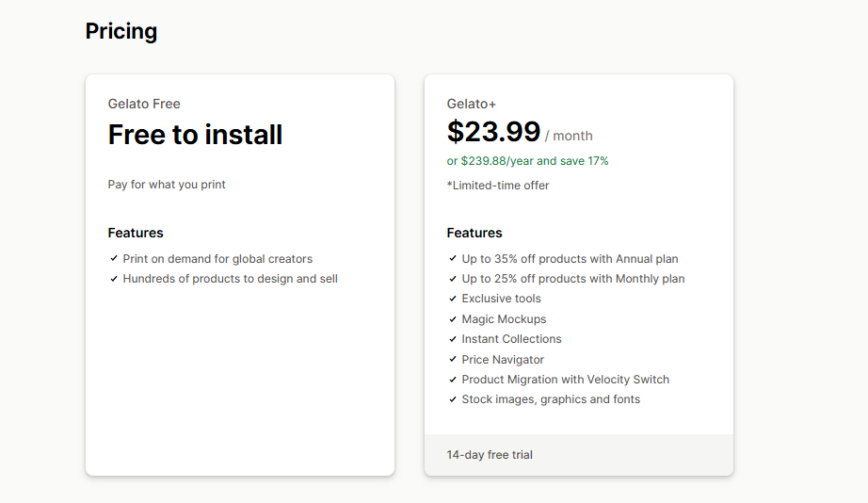Screen dimensions: 868x503
Task: Click the '/ month' label
Action: [x=569, y=136]
